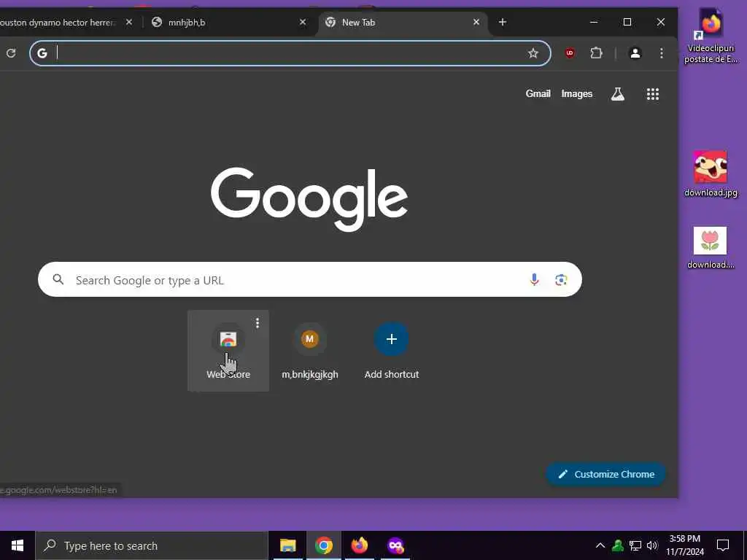Open the uBlock Origin extension icon
The width and height of the screenshot is (747, 560).
click(570, 53)
